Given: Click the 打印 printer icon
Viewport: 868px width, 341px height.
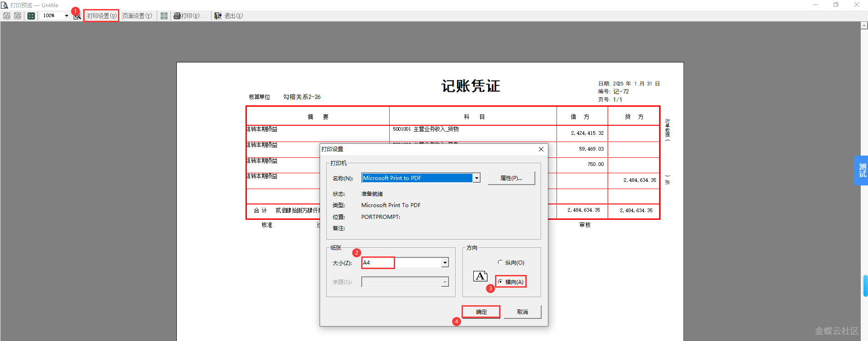Looking at the screenshot, I should point(177,16).
